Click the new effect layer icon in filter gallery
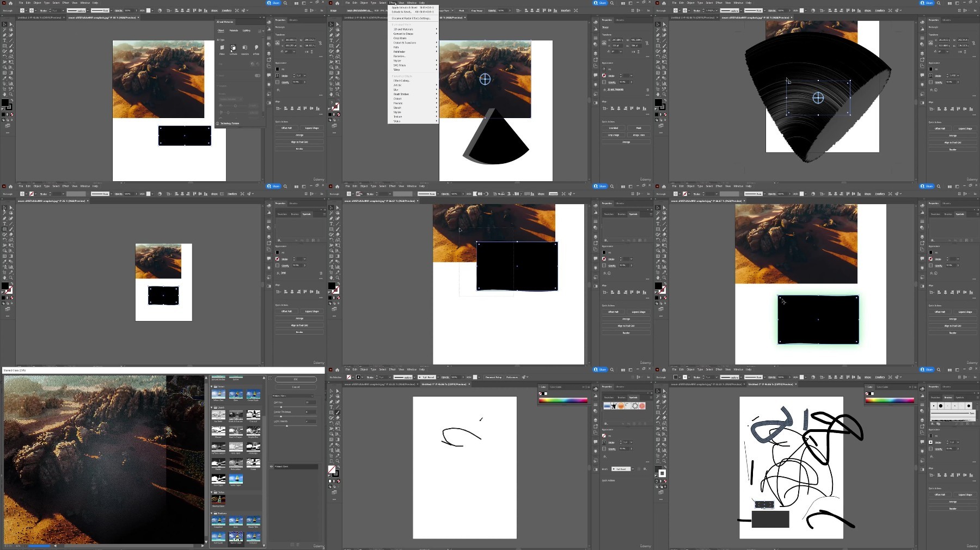 tap(292, 545)
